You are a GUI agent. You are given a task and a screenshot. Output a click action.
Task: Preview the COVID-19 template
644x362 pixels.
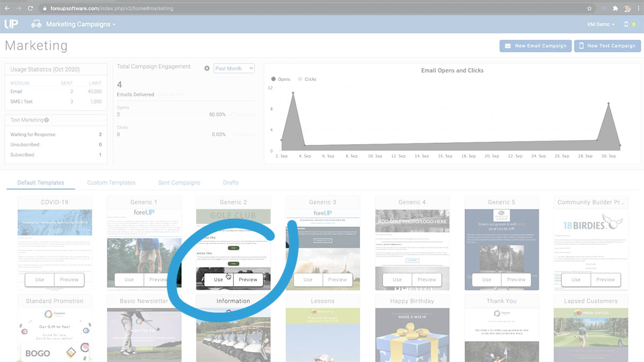coord(69,279)
